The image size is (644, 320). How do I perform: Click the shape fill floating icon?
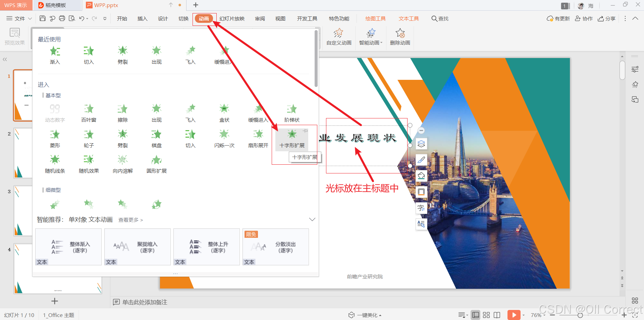[x=421, y=175]
